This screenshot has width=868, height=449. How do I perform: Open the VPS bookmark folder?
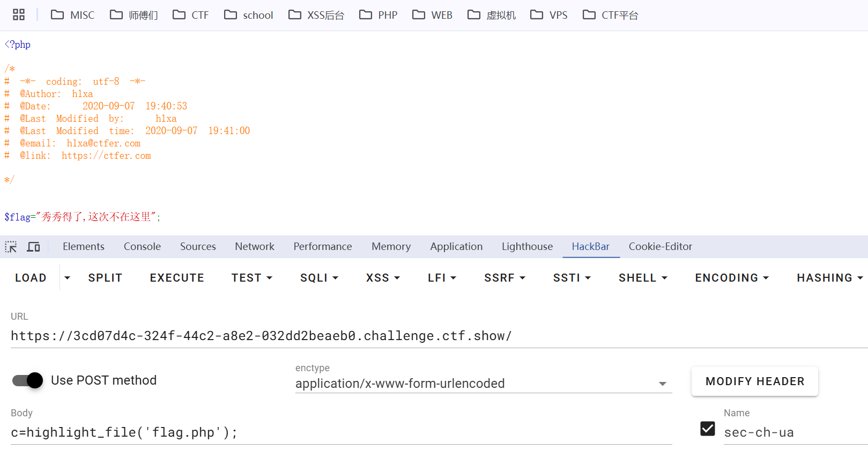pos(549,15)
